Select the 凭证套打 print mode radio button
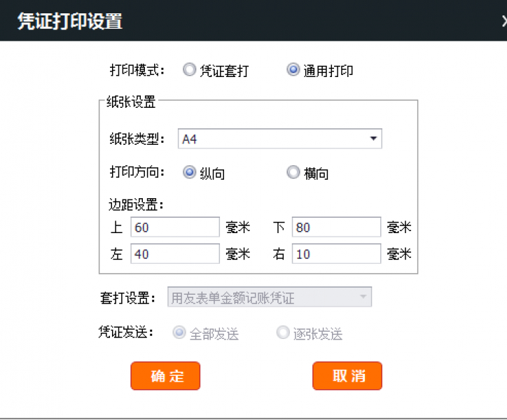This screenshot has height=420, width=507. (x=189, y=70)
